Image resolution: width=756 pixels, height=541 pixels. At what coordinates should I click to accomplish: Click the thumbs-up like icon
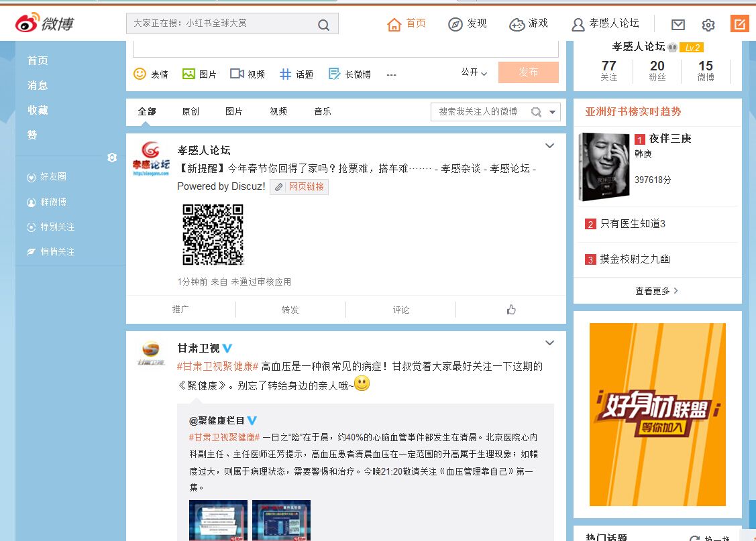tap(511, 310)
